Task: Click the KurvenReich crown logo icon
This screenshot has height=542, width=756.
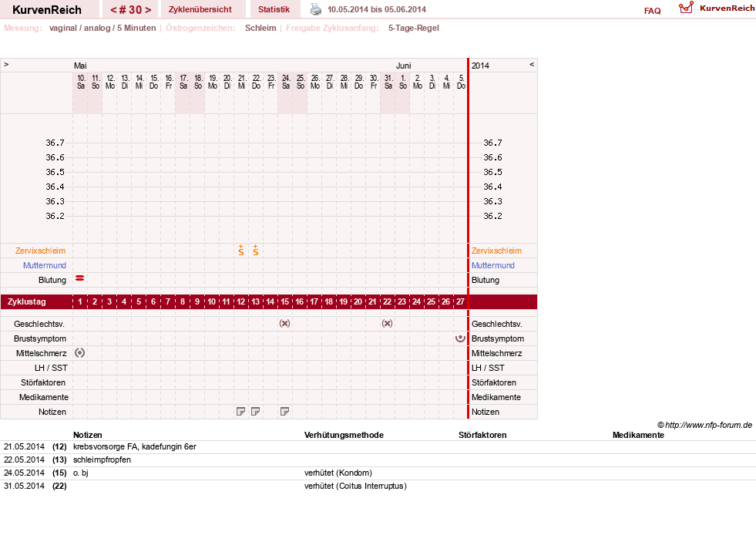Action: (686, 7)
